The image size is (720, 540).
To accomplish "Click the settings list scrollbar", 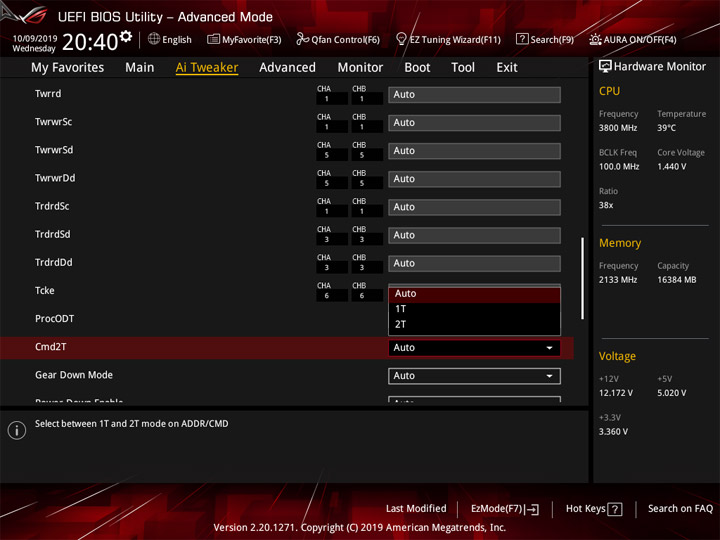I will pyautogui.click(x=583, y=278).
